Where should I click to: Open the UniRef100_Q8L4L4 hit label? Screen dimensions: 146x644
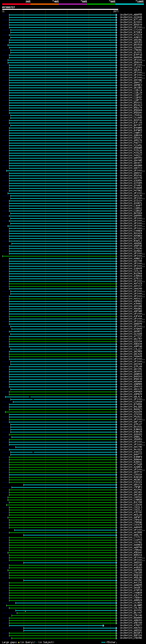[131, 397]
